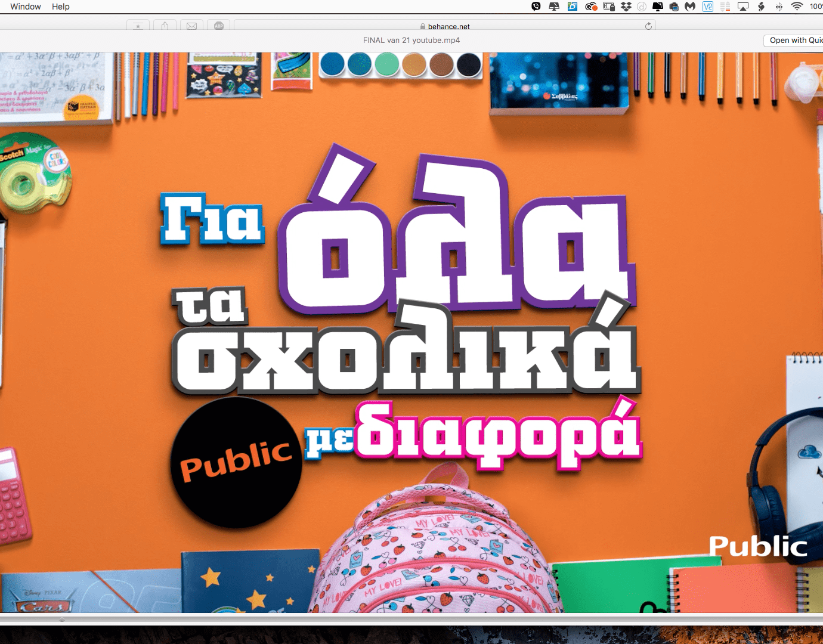Image resolution: width=823 pixels, height=644 pixels.
Task: Click the white Public logo in video corner
Action: tap(758, 546)
